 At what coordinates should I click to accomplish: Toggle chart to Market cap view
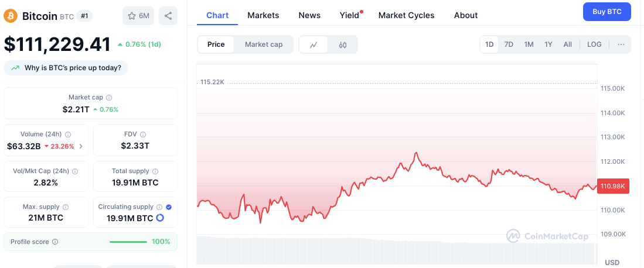(264, 44)
